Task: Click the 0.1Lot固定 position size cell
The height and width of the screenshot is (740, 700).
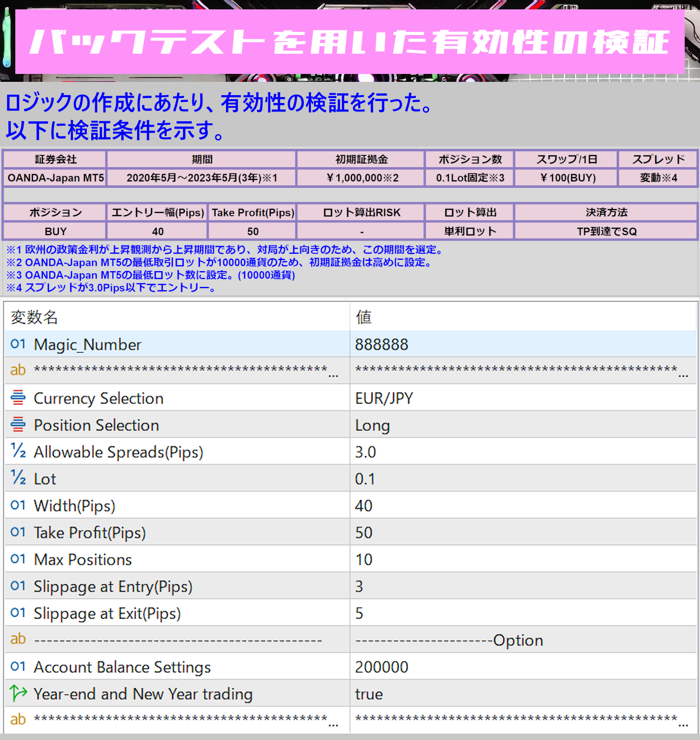Action: click(x=470, y=177)
